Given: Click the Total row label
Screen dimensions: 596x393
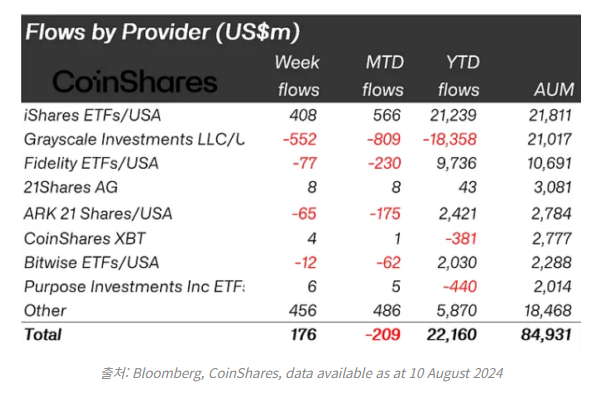Looking at the screenshot, I should tap(43, 334).
